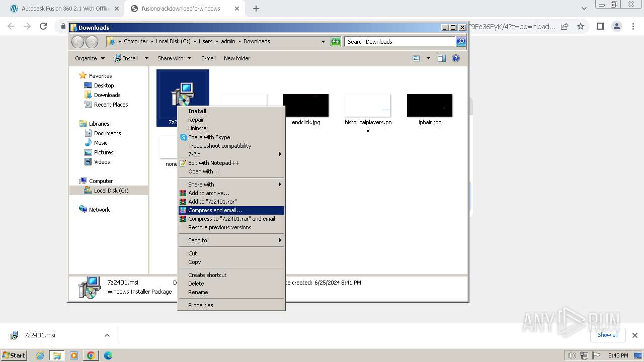This screenshot has width=644, height=362.
Task: Choose Delete in context menu
Action: coord(231,284)
